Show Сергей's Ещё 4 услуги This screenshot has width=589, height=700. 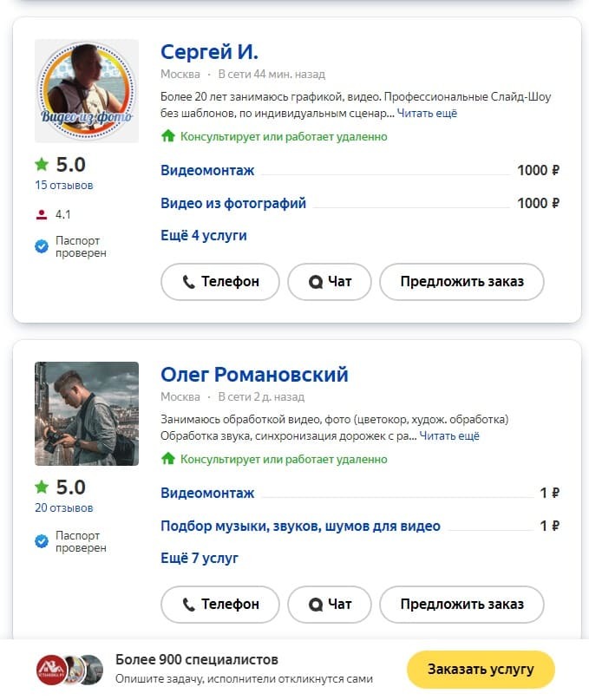pyautogui.click(x=204, y=235)
